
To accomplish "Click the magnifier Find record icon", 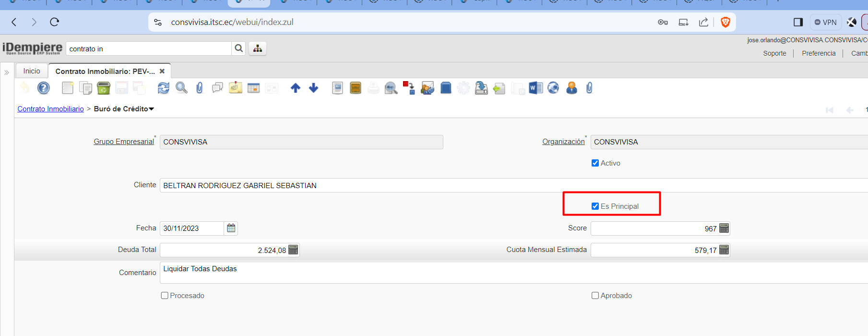I will (181, 88).
